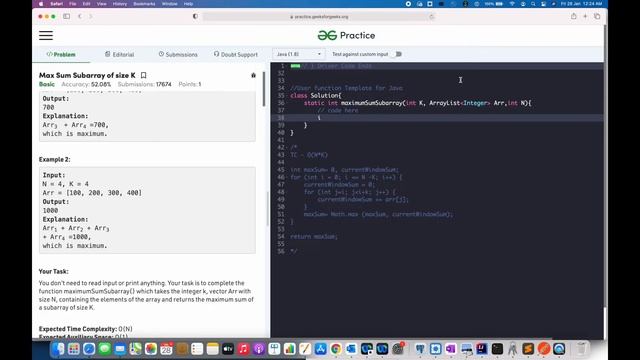This screenshot has height=360, width=640.
Task: Open Notes from the Dock
Action: coord(213,349)
